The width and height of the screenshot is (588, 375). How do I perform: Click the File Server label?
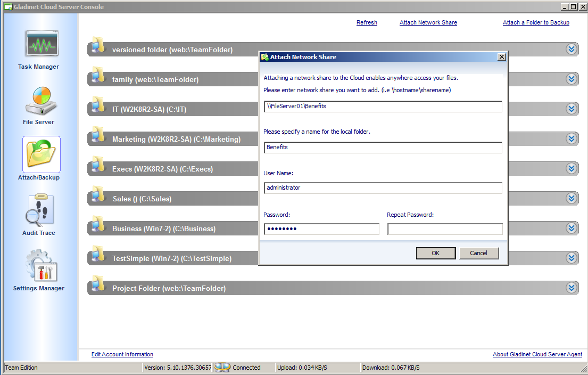tap(39, 123)
